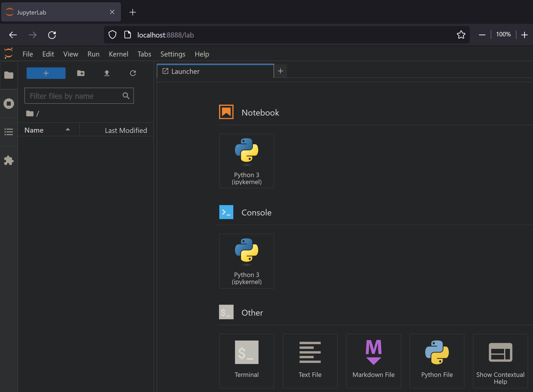Open the Help menu

(202, 54)
